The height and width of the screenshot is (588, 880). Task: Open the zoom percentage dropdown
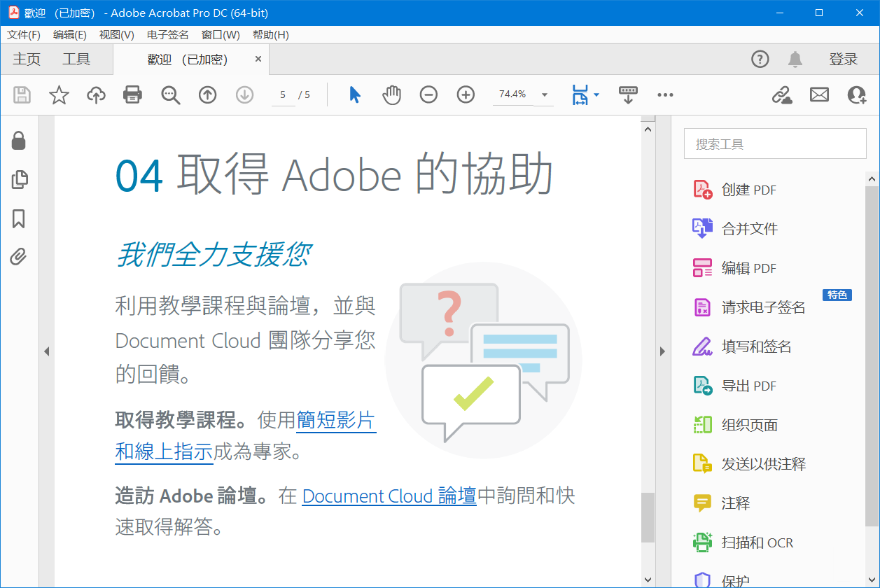click(543, 94)
